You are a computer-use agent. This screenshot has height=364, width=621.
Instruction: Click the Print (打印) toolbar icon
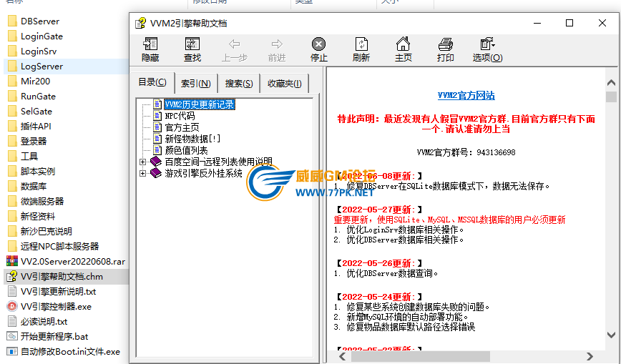click(446, 49)
